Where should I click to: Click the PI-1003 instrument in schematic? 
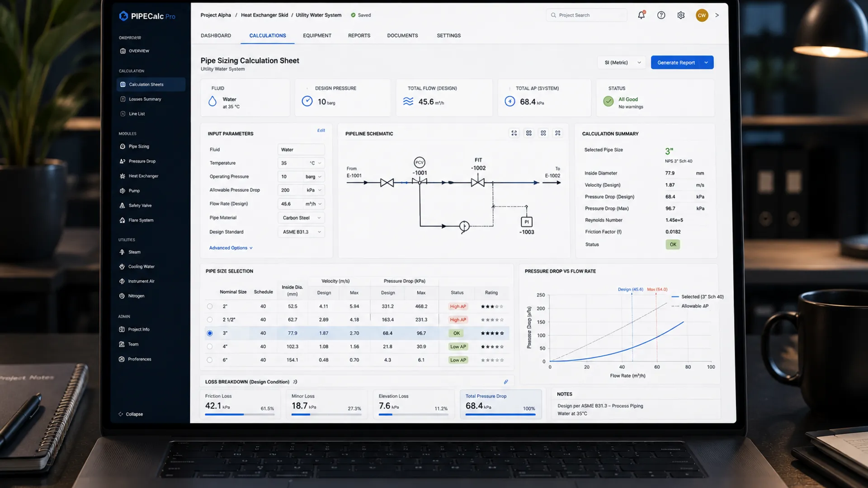(x=527, y=222)
